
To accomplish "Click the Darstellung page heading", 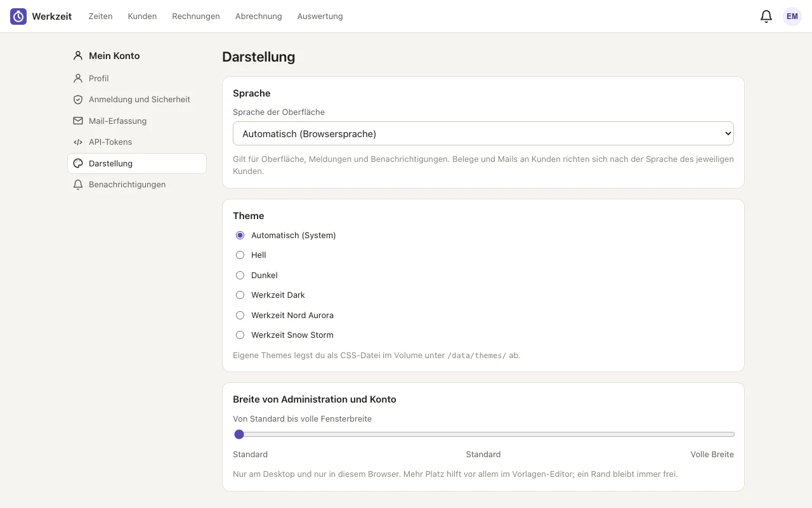I will (259, 57).
